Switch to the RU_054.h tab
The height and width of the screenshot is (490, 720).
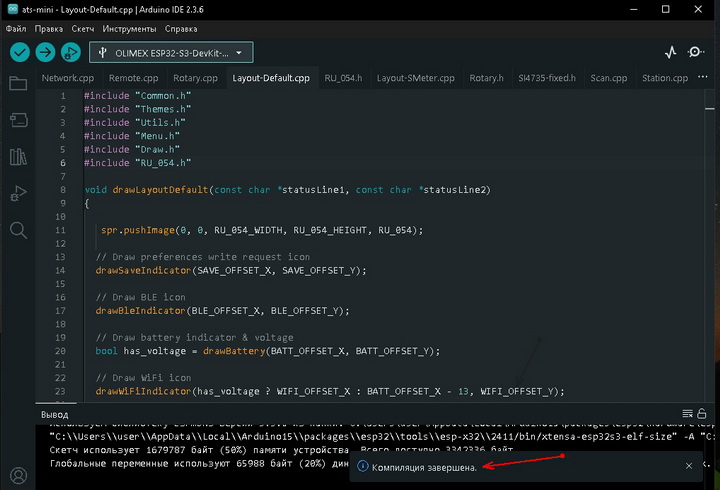click(343, 78)
